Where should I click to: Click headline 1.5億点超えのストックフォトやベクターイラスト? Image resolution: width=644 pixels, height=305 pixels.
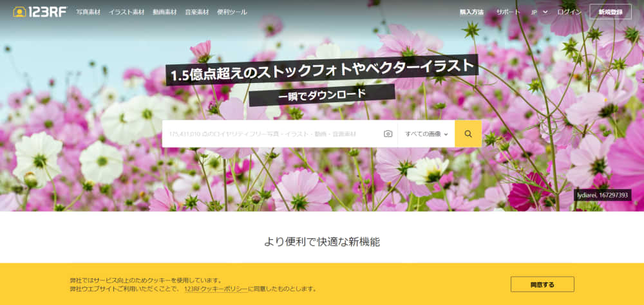322,70
